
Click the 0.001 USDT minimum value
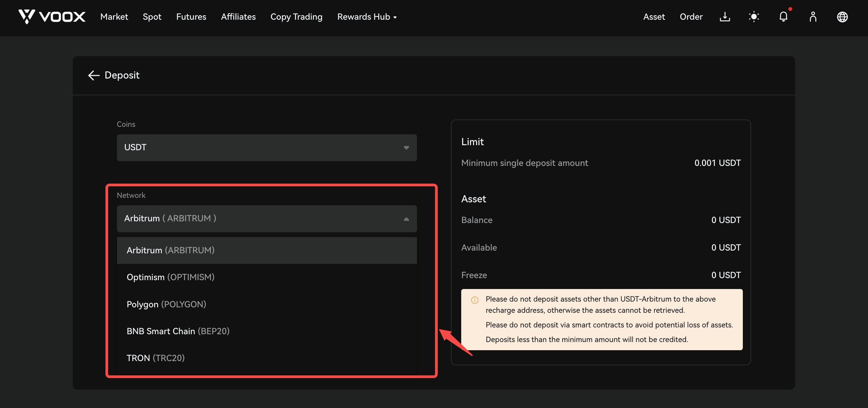coord(717,163)
